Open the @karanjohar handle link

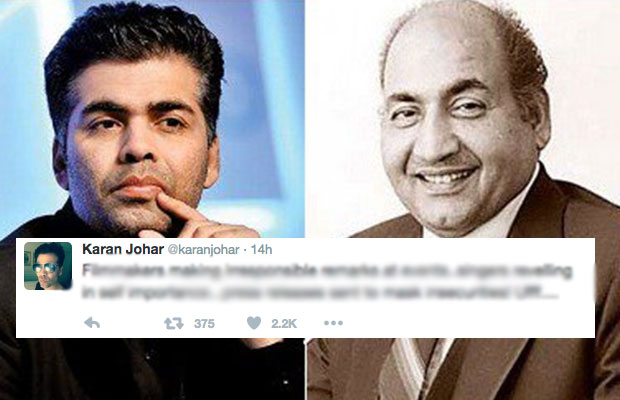204,250
